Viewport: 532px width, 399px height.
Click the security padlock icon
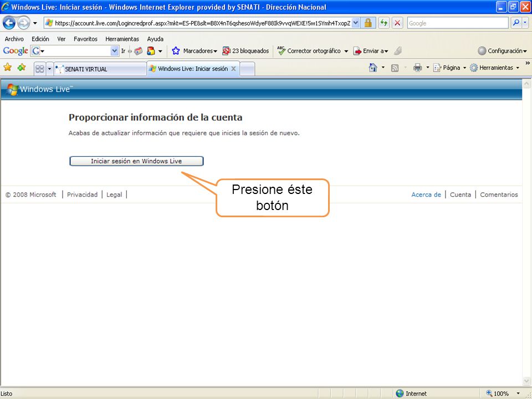pos(368,23)
